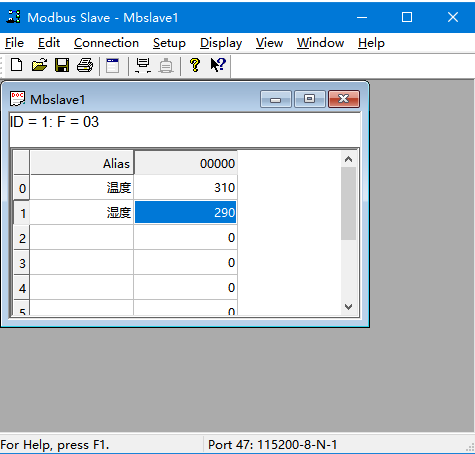Open About via yellow question mark icon
This screenshot has height=454, width=475.
click(195, 65)
